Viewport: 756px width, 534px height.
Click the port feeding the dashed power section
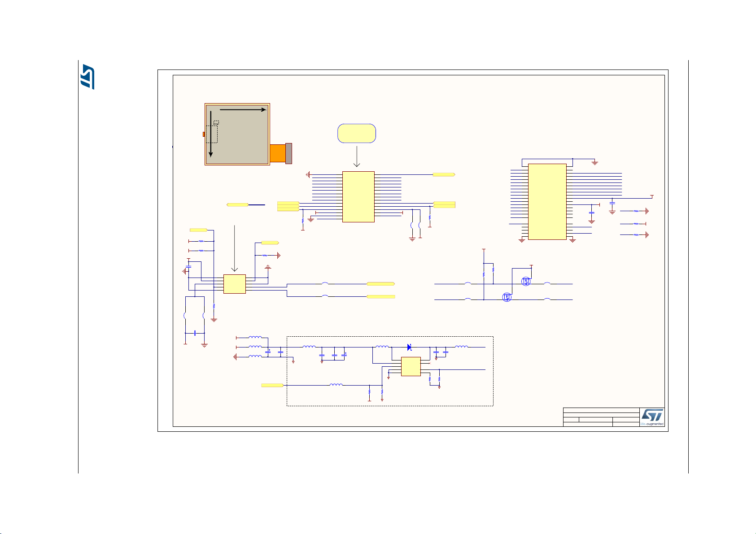click(272, 385)
